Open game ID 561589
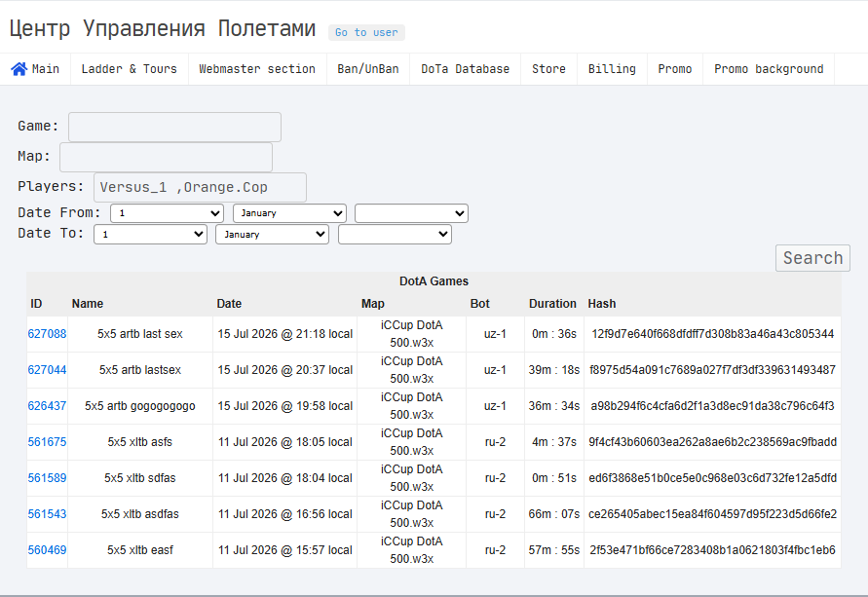Image resolution: width=868 pixels, height=597 pixels. [47, 477]
